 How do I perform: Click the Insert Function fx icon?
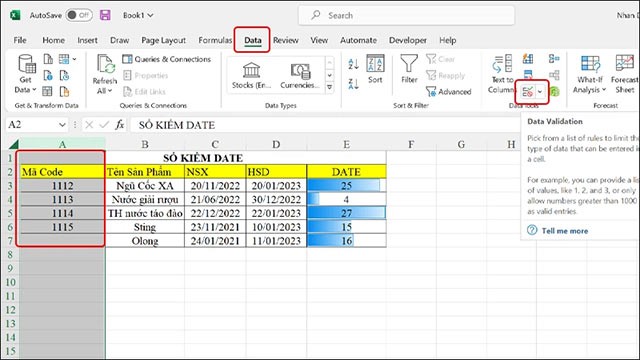point(120,124)
